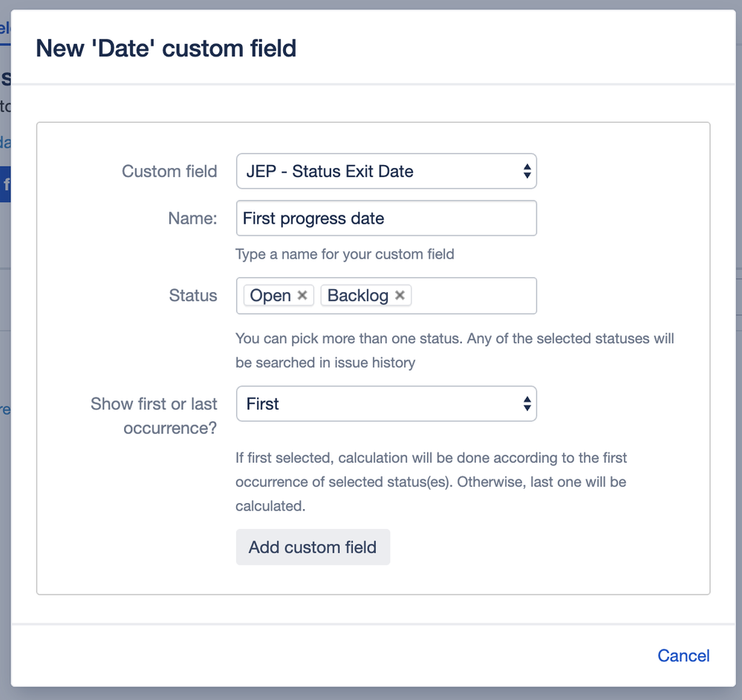
Task: Remove the Open status tag
Action: pos(302,296)
